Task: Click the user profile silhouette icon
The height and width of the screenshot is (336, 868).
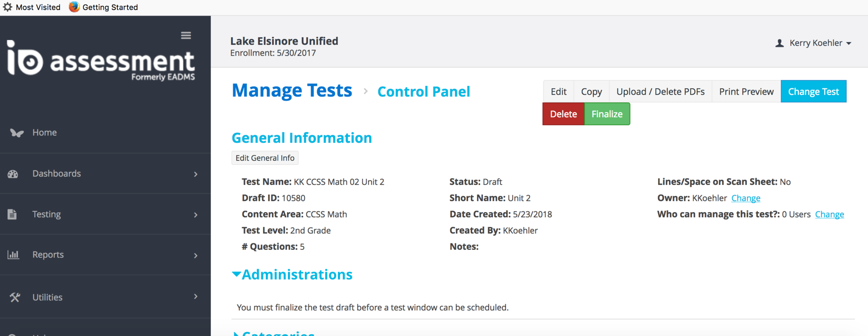Action: 779,43
